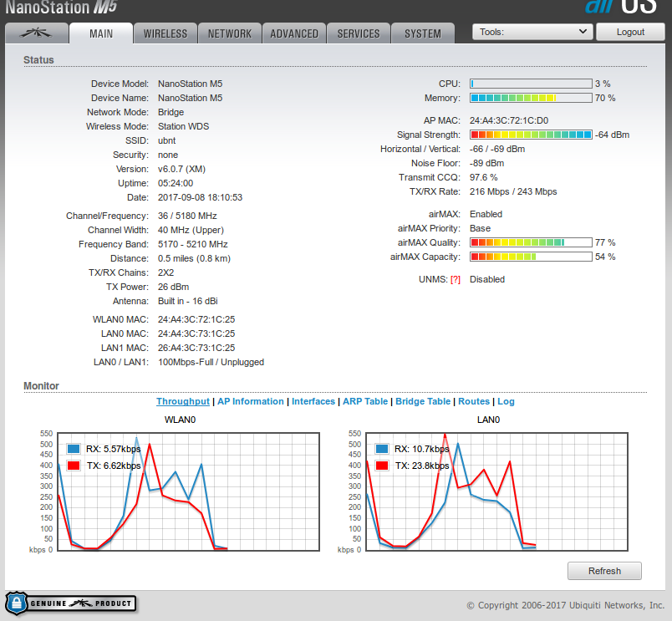
Task: Click the uptime value 05:24:00
Action: (x=176, y=183)
